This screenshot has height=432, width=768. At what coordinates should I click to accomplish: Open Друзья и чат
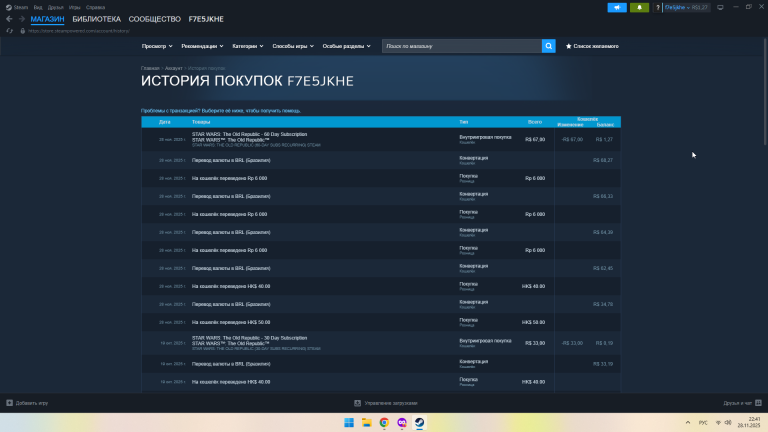click(738, 403)
